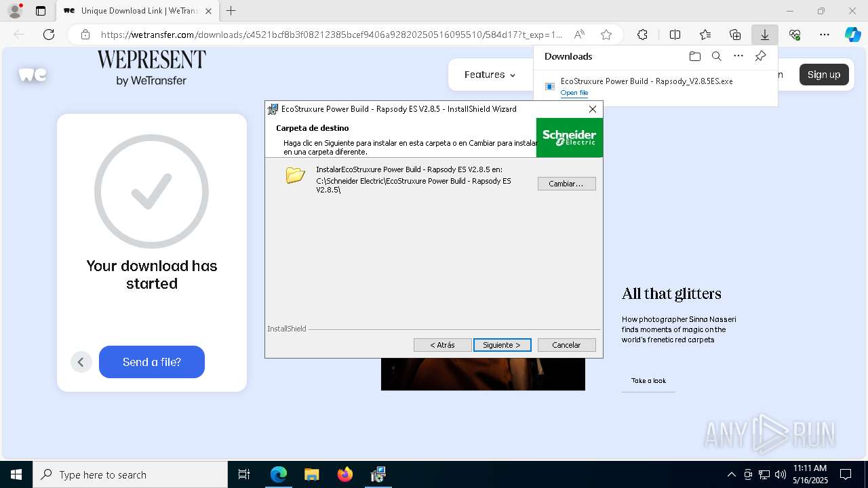
Task: Open the network status icon
Action: [x=764, y=474]
